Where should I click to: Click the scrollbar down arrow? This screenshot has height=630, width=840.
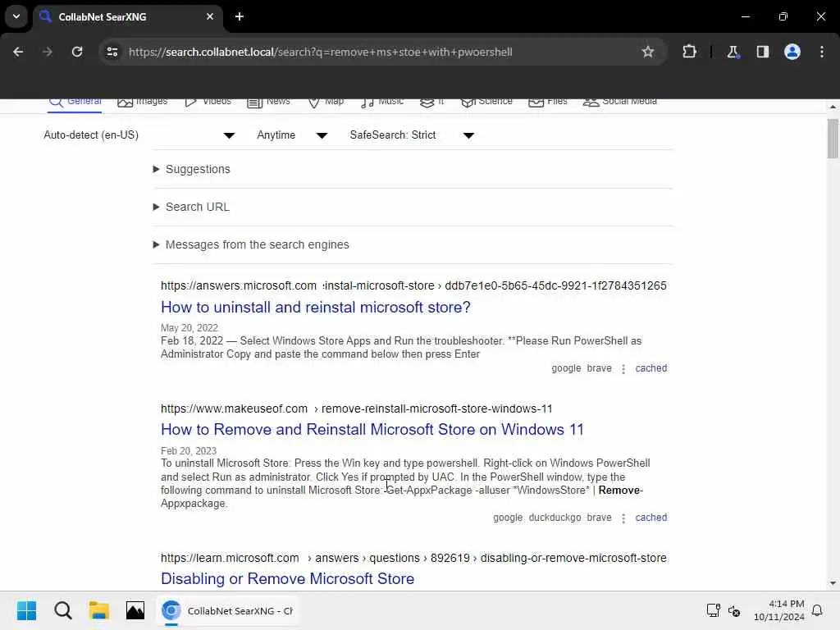[833, 583]
